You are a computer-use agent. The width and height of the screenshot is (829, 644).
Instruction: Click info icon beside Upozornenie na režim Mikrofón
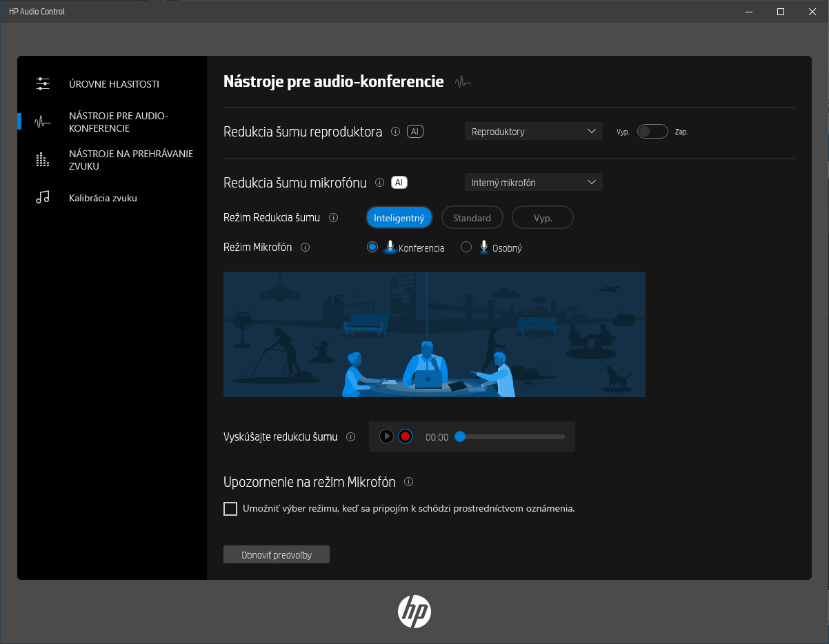[x=408, y=482]
